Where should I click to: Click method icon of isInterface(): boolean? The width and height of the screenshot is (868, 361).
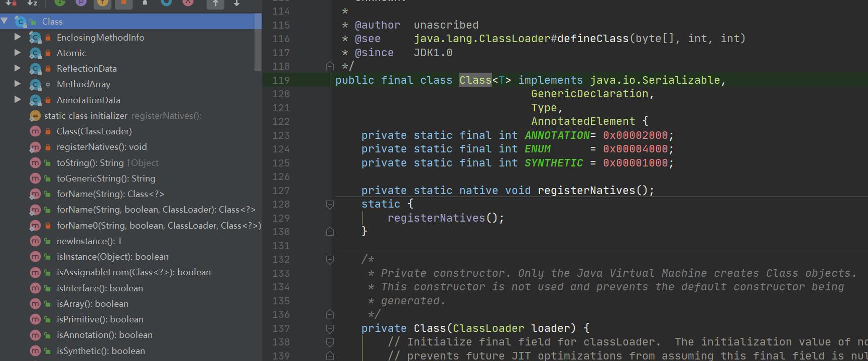[x=35, y=288]
